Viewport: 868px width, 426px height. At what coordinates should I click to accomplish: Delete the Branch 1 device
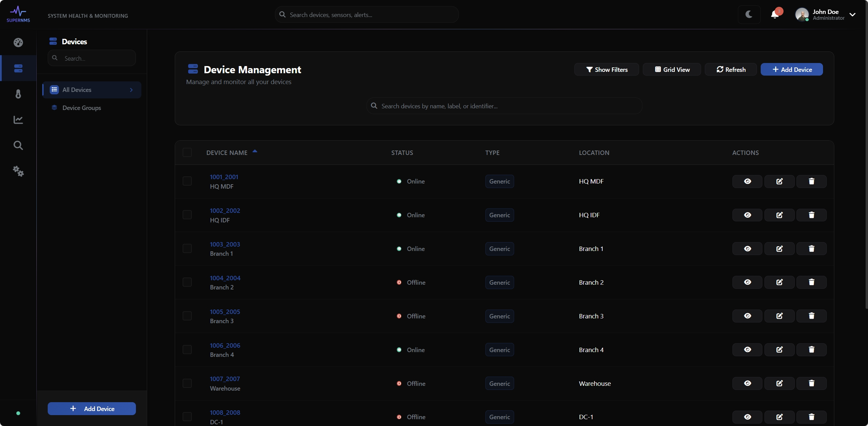tap(811, 249)
